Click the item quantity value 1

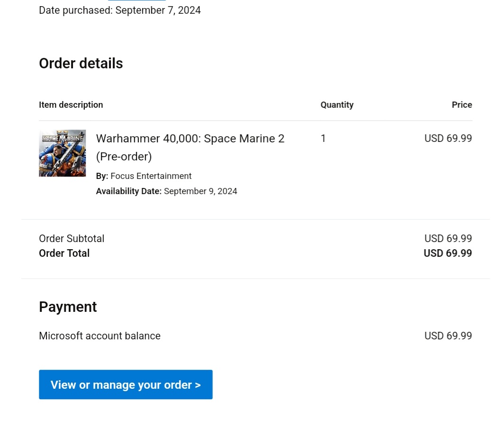point(323,139)
